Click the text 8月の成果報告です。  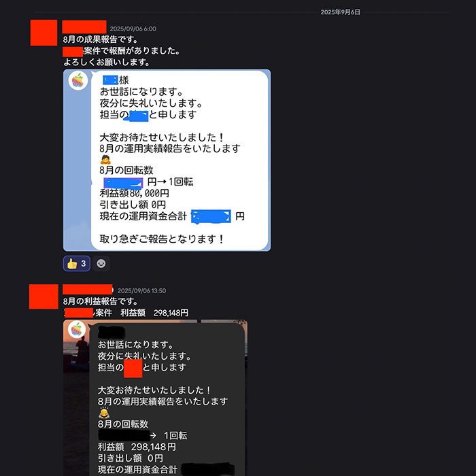[x=101, y=39]
